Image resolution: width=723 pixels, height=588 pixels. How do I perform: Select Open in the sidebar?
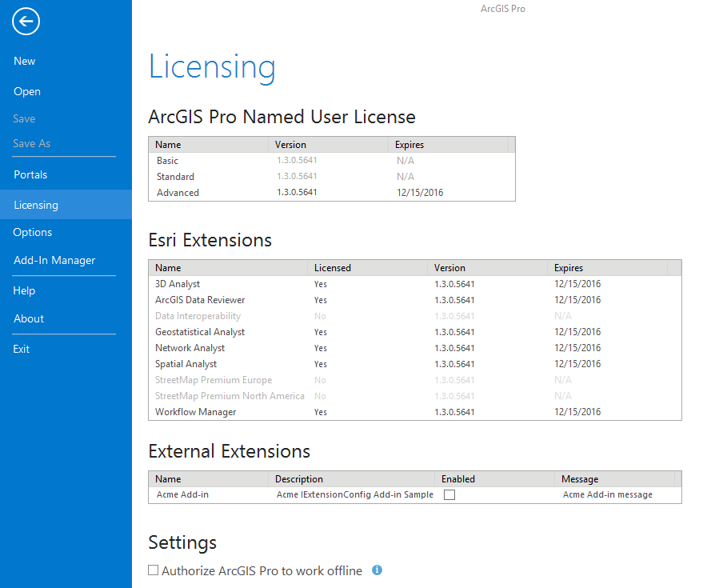click(27, 91)
